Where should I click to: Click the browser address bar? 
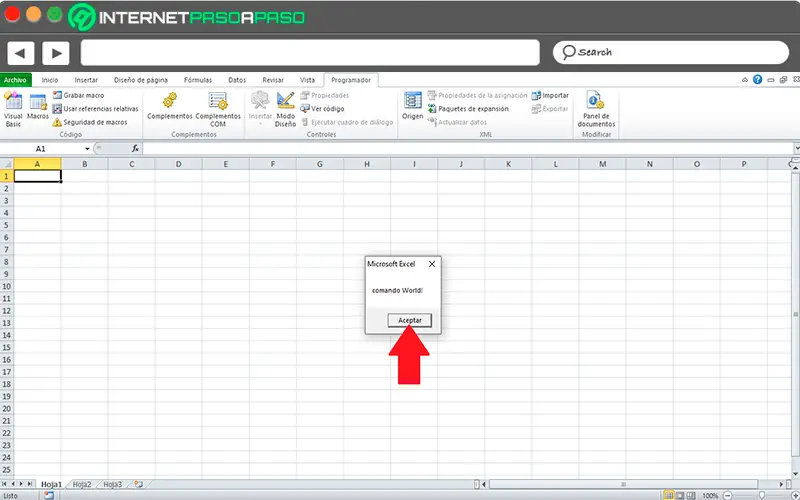click(x=310, y=53)
